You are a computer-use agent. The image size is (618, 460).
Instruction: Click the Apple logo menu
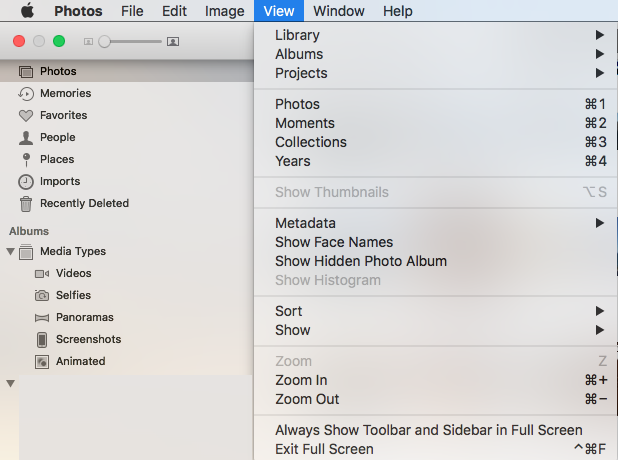[x=27, y=11]
